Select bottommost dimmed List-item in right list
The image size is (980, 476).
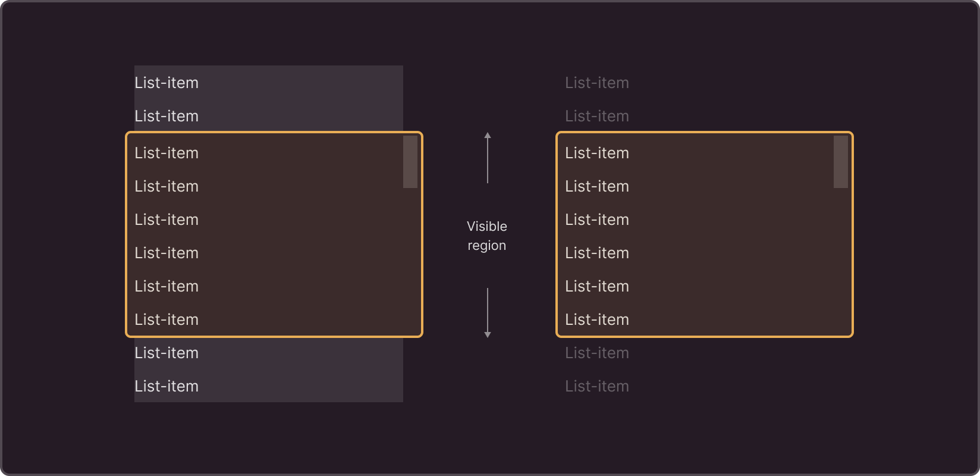coord(597,386)
